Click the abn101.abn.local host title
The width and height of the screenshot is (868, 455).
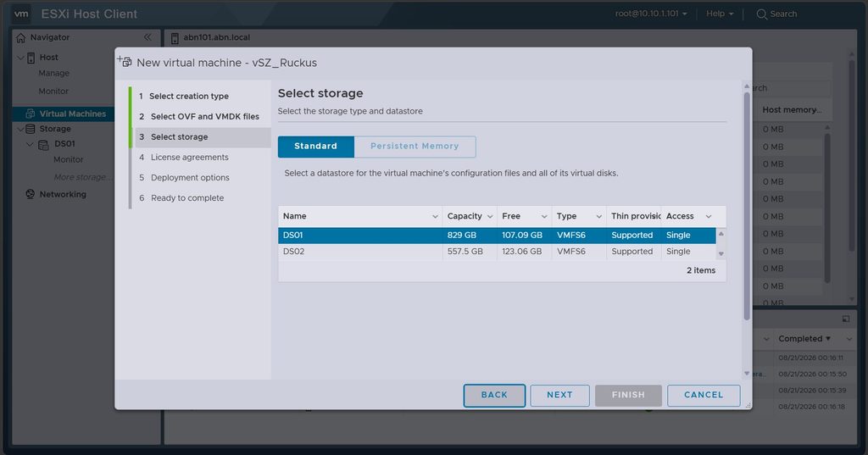click(217, 37)
